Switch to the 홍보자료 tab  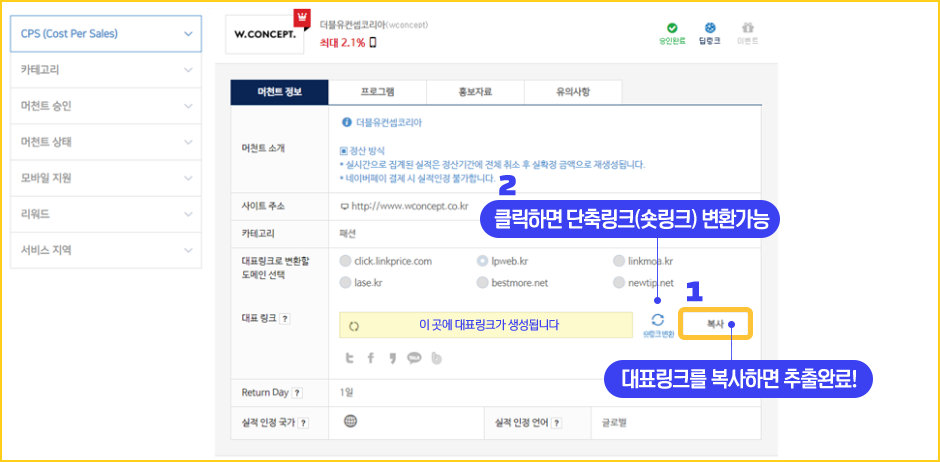(x=475, y=92)
